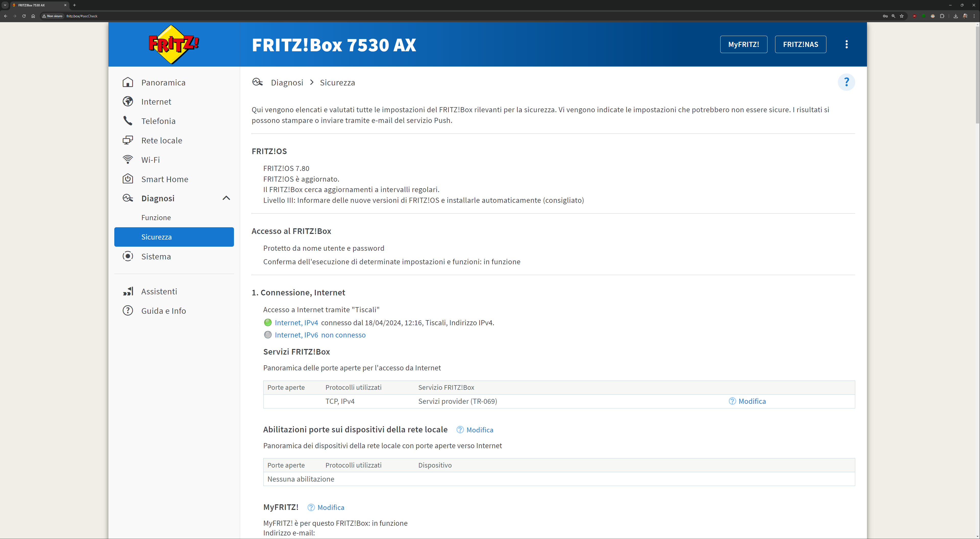The width and height of the screenshot is (980, 539).
Task: Open the Sistema icon in sidebar
Action: tap(128, 256)
